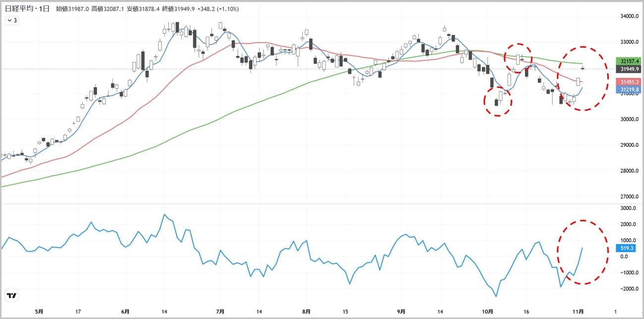Click the latest candlestick near 31949.9
Image resolution: width=644 pixels, height=319 pixels.
point(583,68)
